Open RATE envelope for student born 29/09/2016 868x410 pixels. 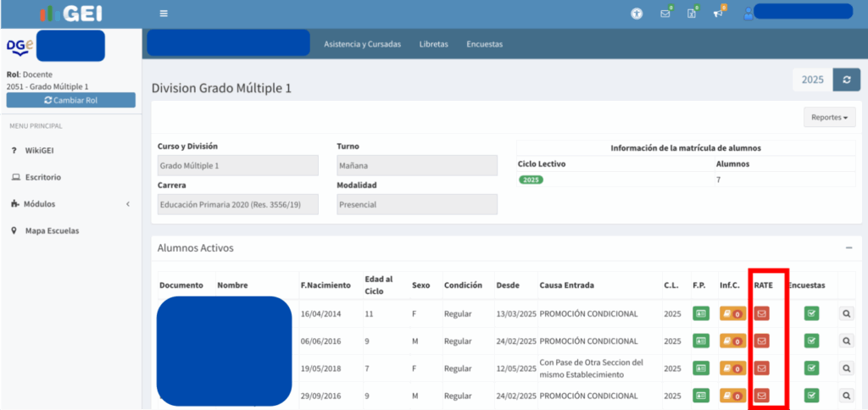[762, 396]
